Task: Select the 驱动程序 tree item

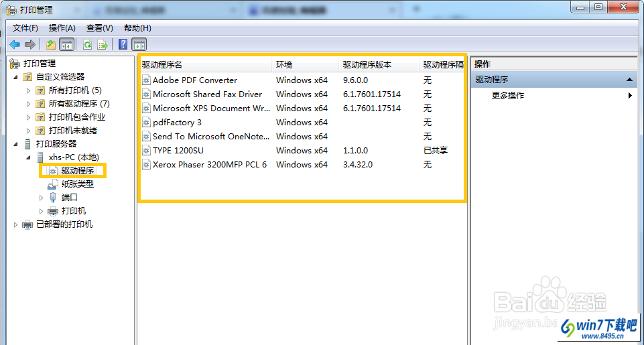Action: (78, 171)
